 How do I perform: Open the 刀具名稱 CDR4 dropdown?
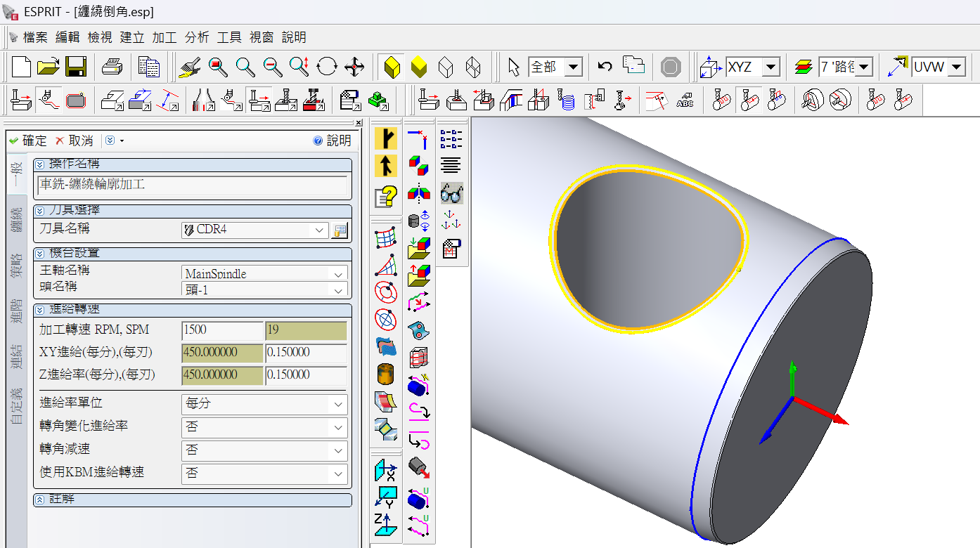coord(320,230)
